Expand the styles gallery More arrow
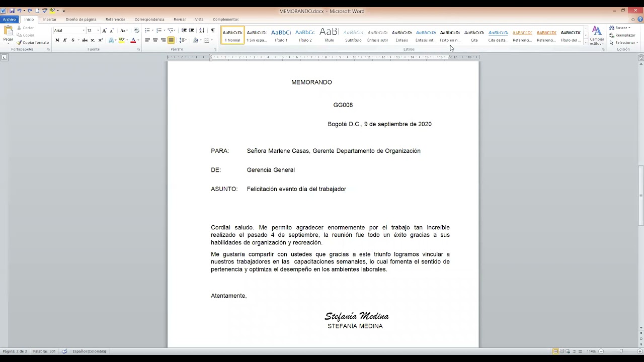The image size is (644, 362). pyautogui.click(x=586, y=42)
